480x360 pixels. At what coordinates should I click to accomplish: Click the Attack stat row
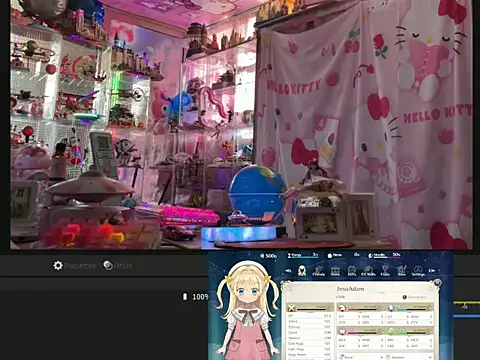tap(310, 321)
